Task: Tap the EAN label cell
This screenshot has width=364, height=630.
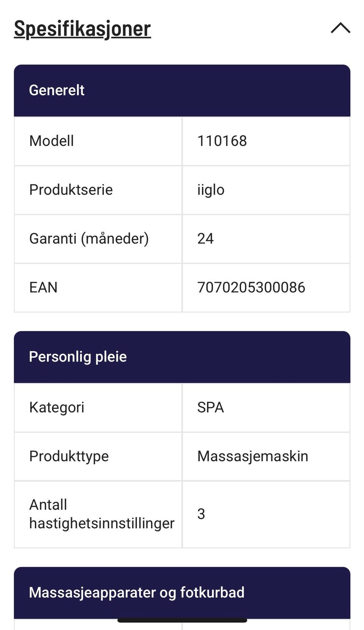Action: [43, 288]
